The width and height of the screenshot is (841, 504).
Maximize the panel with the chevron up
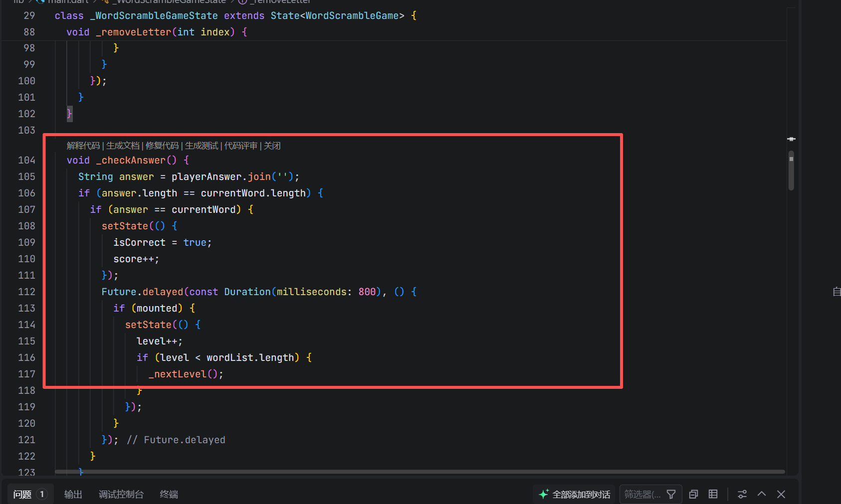(x=762, y=494)
